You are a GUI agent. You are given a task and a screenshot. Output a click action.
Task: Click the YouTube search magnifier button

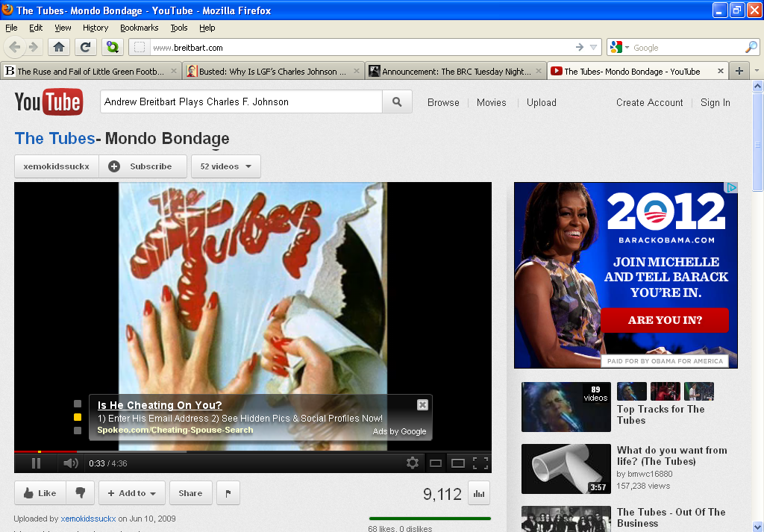397,102
